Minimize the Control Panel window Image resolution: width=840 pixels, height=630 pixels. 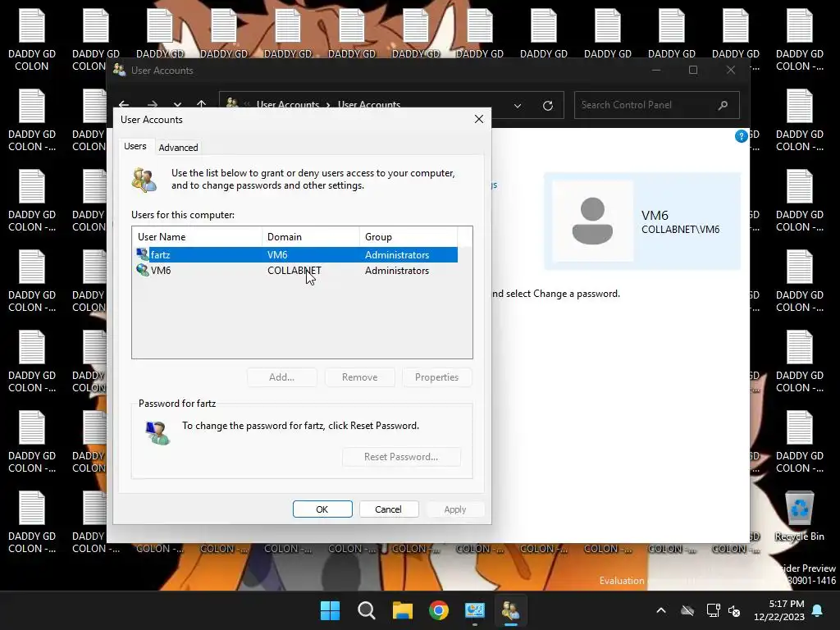(656, 71)
